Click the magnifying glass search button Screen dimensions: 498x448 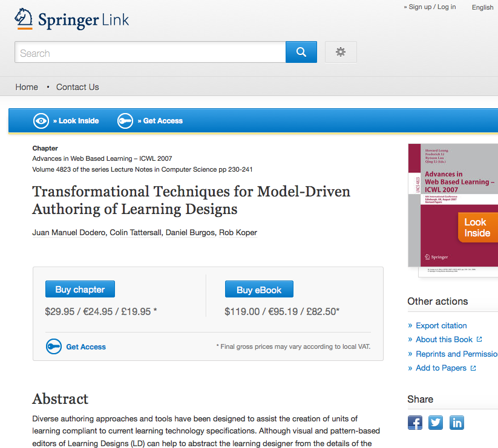(x=301, y=53)
